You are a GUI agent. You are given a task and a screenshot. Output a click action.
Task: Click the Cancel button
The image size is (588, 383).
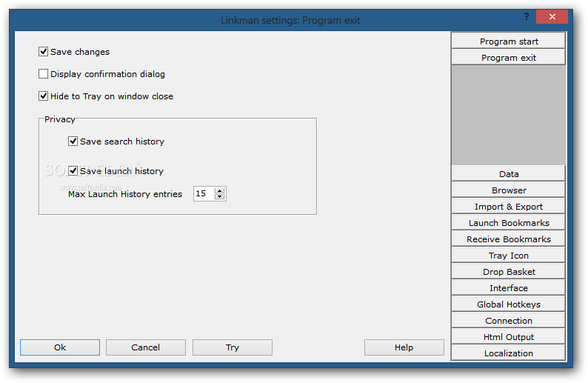point(145,347)
